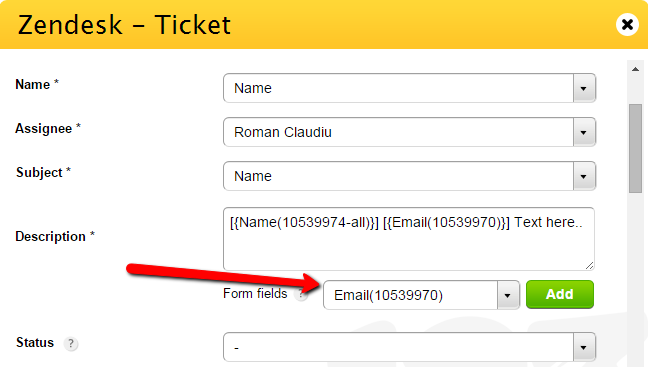Click the Description label
648x367 pixels.
pos(50,236)
